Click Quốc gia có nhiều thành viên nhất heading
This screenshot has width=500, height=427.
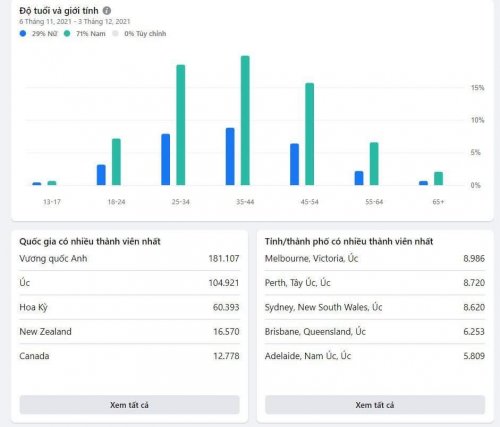90,241
